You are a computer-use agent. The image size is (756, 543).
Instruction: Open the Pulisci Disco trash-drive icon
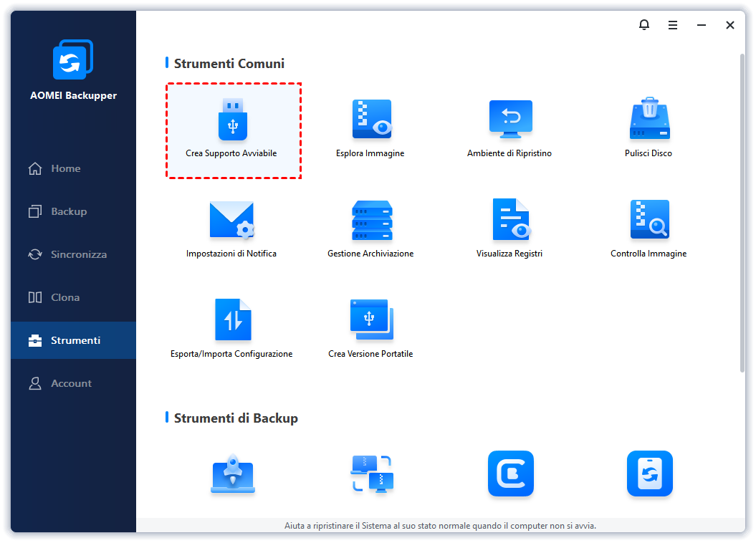pos(649,118)
